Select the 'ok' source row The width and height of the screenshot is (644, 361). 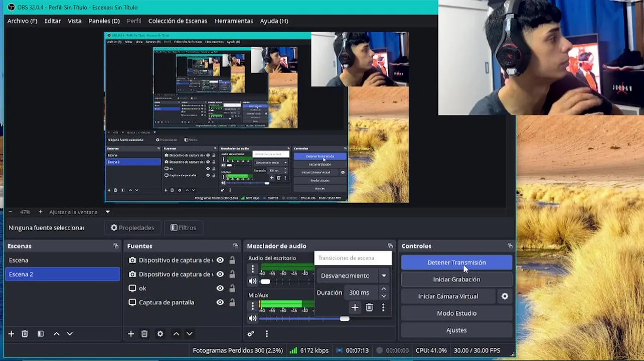pyautogui.click(x=182, y=288)
